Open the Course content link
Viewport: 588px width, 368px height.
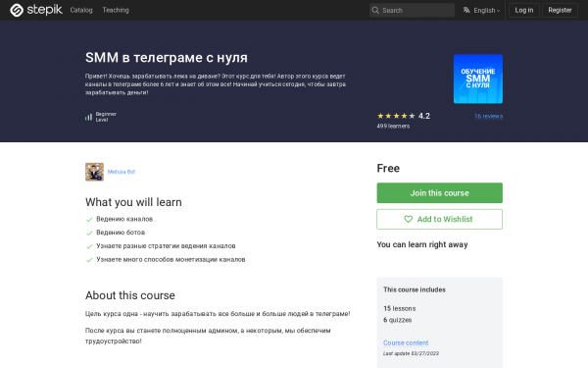(x=406, y=342)
